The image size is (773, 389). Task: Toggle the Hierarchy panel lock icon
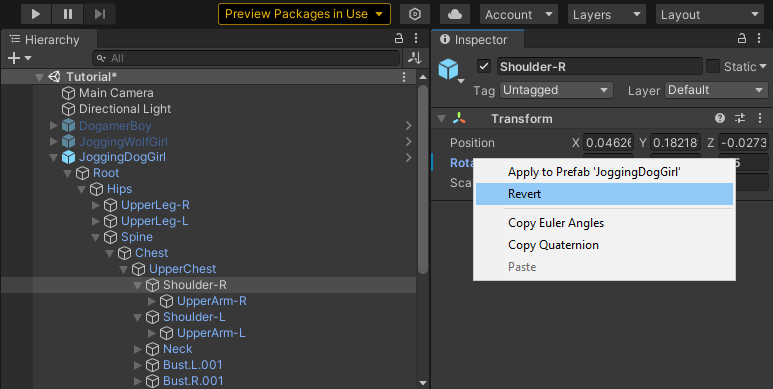399,38
